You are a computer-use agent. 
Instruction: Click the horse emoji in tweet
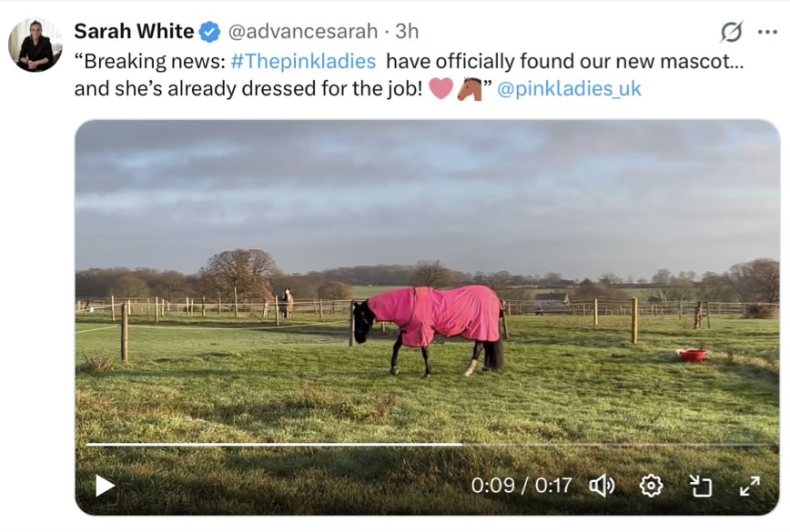point(470,89)
